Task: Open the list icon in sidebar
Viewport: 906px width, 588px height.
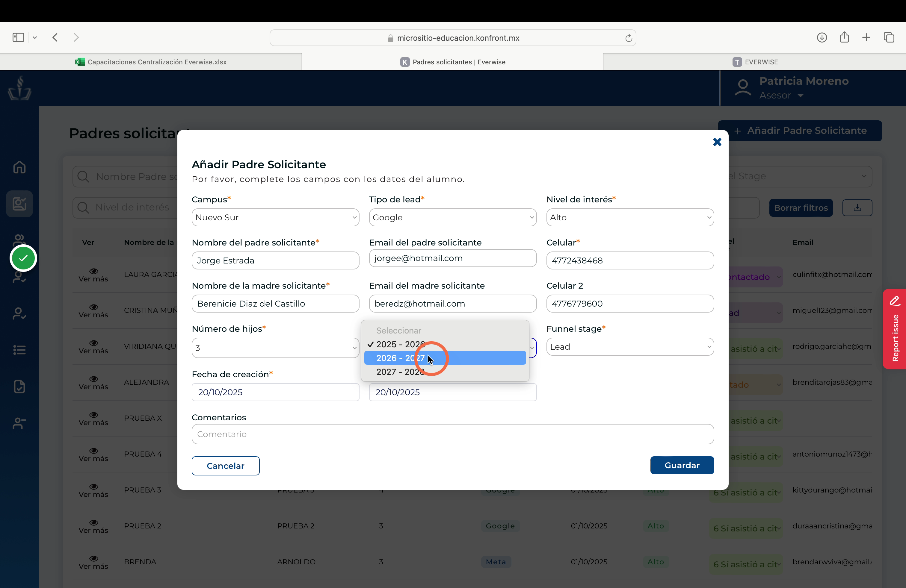Action: (19, 350)
